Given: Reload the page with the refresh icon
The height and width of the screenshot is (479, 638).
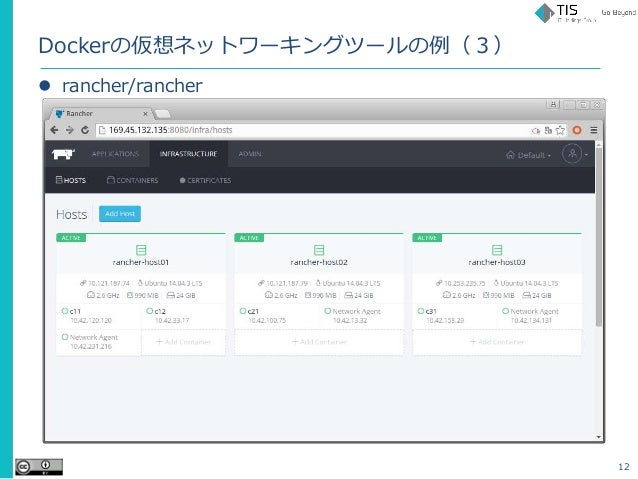Looking at the screenshot, I should point(85,130).
